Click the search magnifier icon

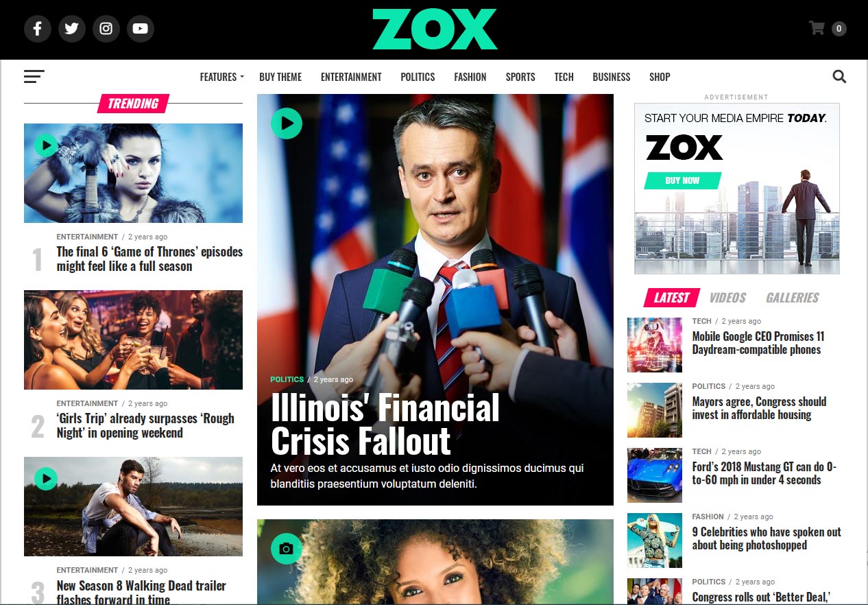tap(839, 77)
